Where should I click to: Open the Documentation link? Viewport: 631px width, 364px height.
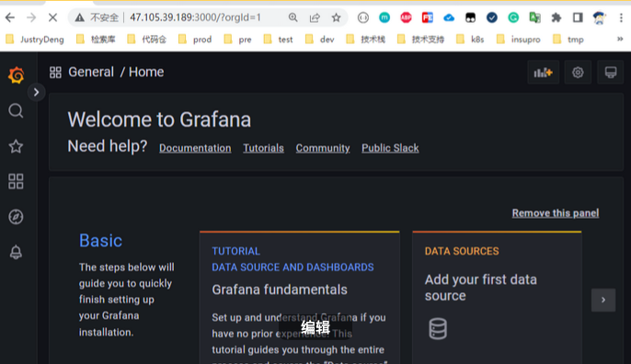point(195,148)
